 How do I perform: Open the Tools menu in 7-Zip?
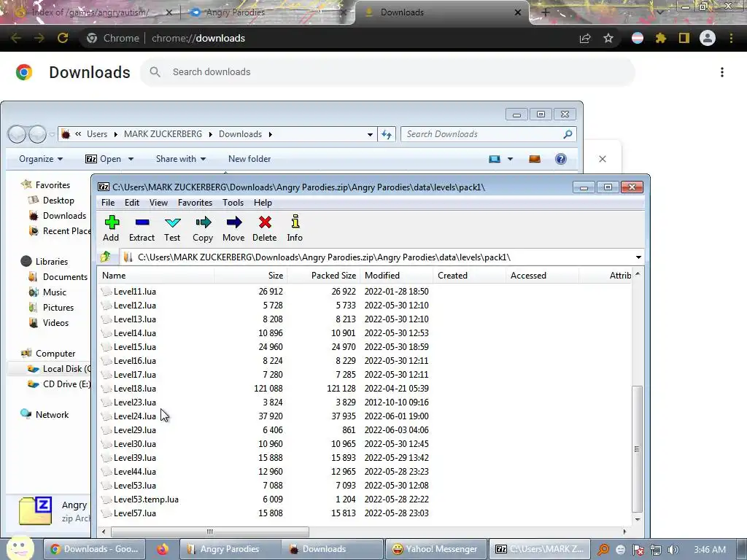pyautogui.click(x=233, y=203)
